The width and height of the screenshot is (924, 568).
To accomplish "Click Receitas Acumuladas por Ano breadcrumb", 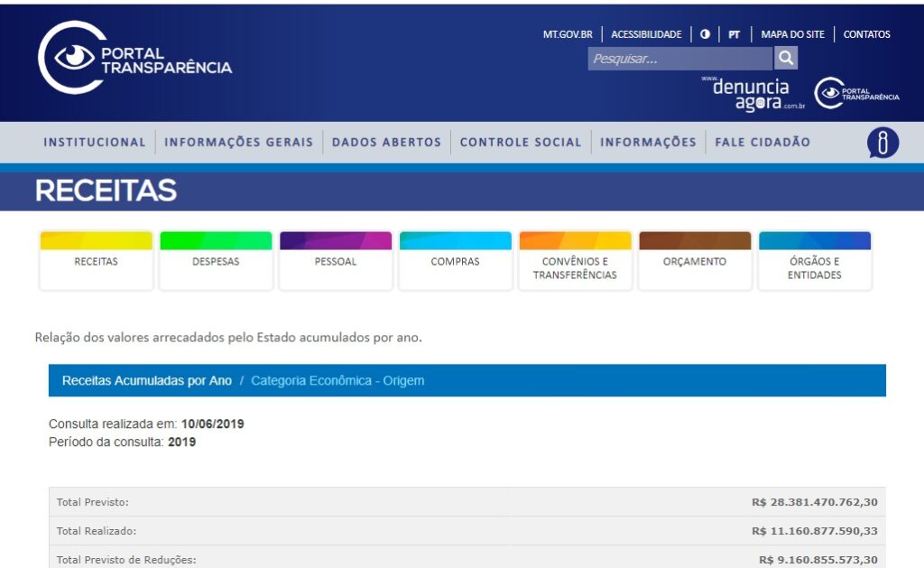I will coord(147,380).
